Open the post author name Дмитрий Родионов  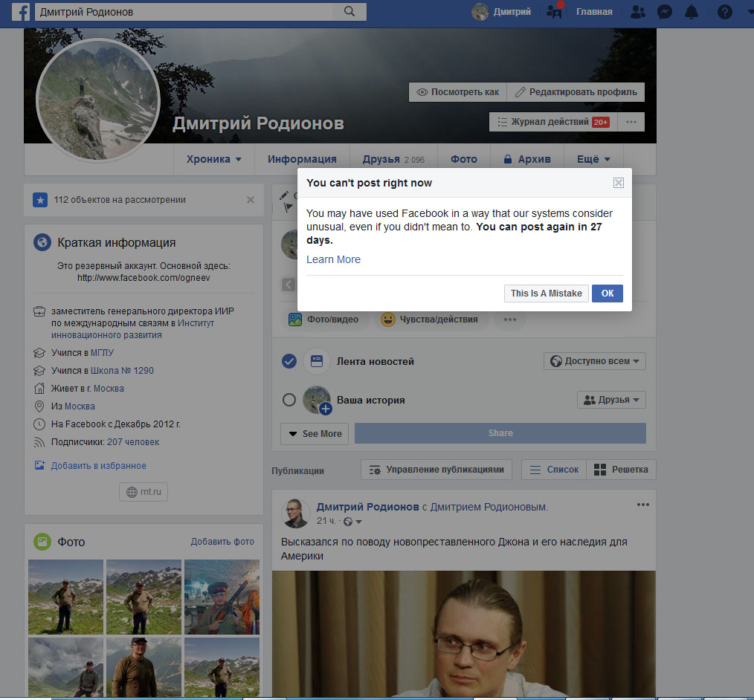click(368, 507)
